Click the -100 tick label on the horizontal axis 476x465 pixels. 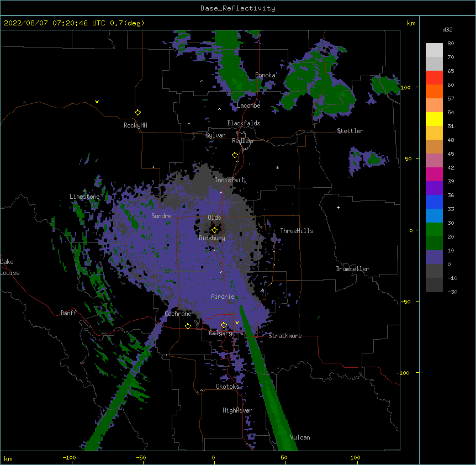pos(69,457)
